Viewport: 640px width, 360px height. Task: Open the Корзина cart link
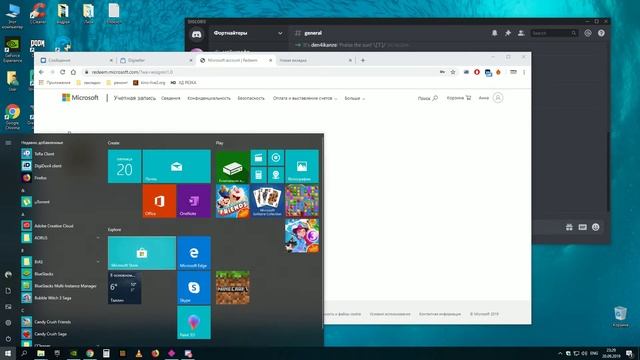pos(458,98)
